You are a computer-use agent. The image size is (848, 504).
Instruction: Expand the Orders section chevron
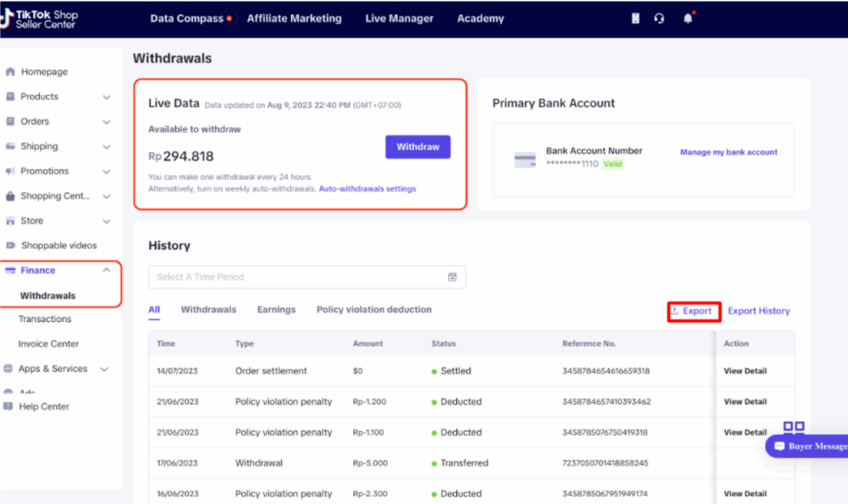pos(106,122)
